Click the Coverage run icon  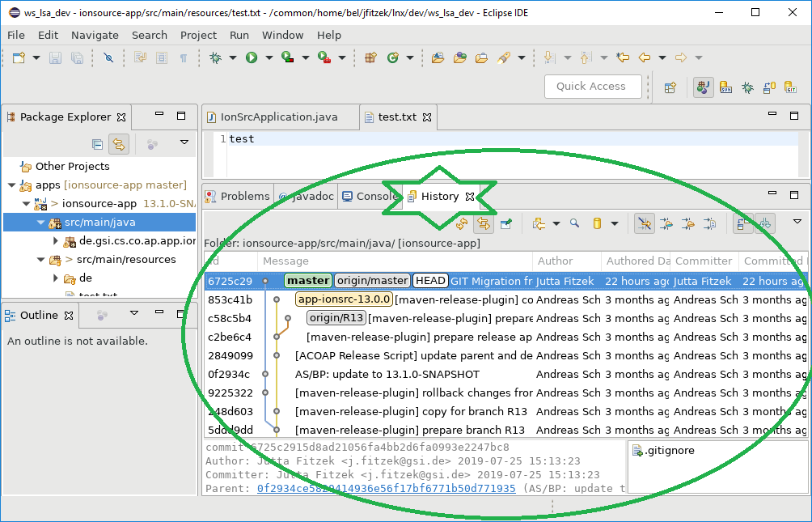288,57
